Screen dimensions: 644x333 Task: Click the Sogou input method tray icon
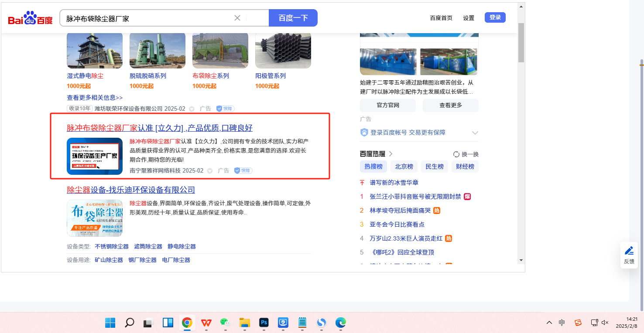tap(578, 323)
